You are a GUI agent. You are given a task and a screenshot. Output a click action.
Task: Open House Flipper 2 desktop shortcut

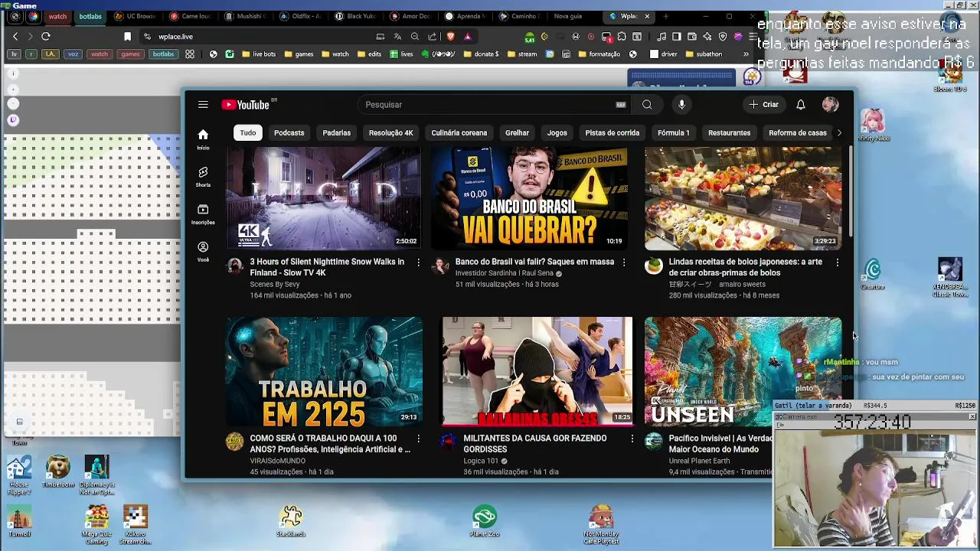19,475
